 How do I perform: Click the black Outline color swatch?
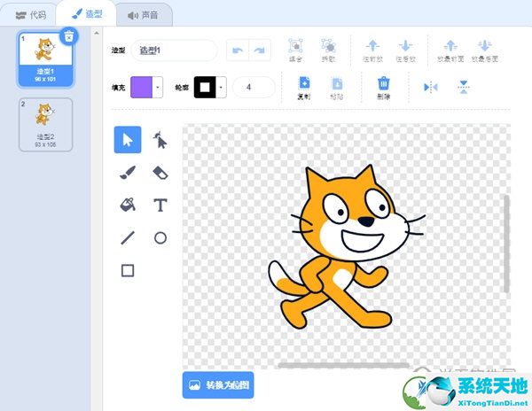tap(205, 88)
